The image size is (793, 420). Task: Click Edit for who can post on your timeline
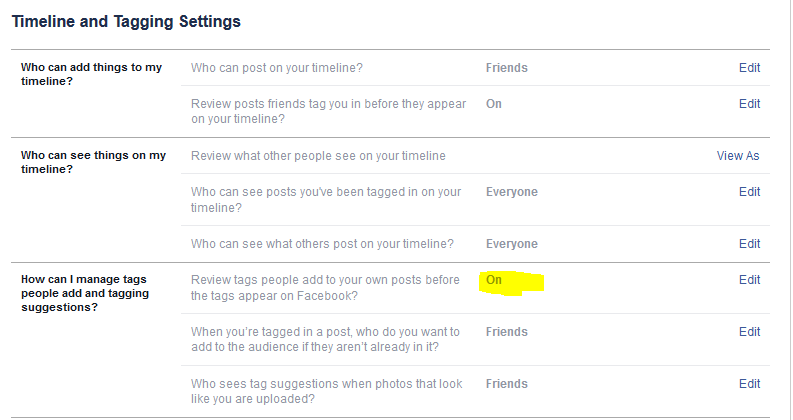(749, 68)
